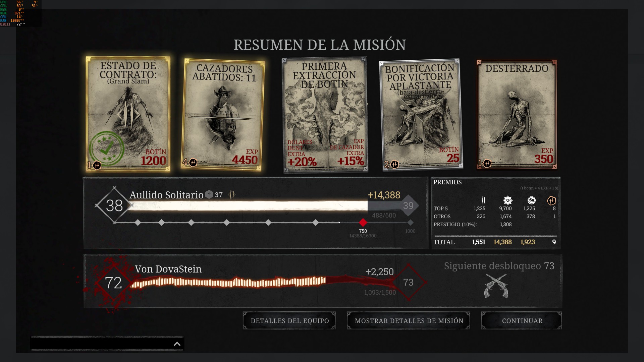Click event point icon on Desterrado card
Image resolution: width=644 pixels, height=362 pixels.
[x=487, y=164]
